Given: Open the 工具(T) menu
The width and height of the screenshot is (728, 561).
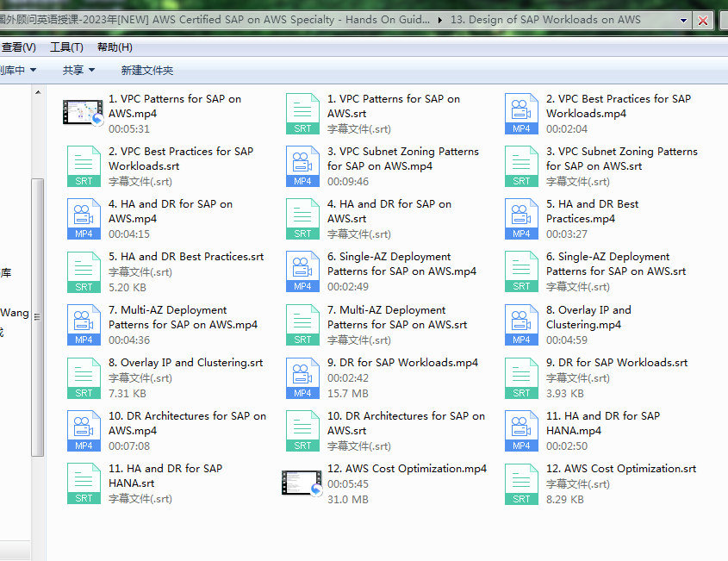Looking at the screenshot, I should point(66,47).
